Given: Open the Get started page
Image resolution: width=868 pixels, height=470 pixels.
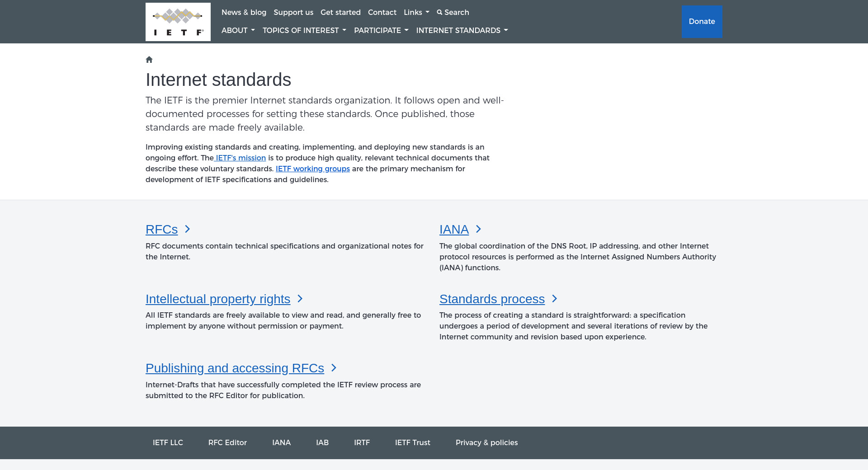Looking at the screenshot, I should (x=340, y=12).
